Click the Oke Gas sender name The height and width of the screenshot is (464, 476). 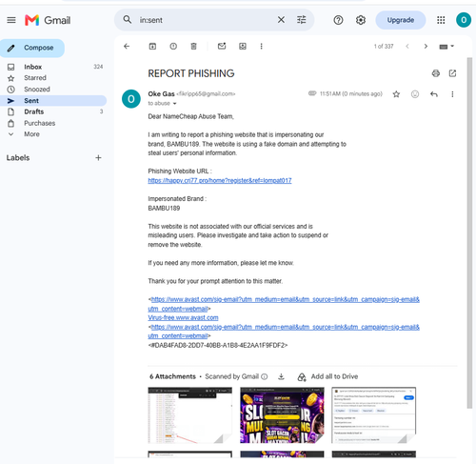coord(161,94)
